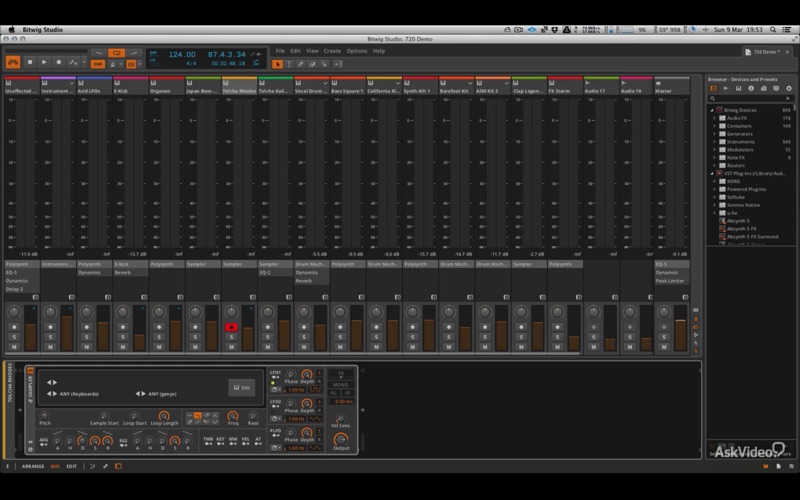Expand the Barefoot Kit track header dropdown
Viewport: 800px width, 500px height.
470,83
